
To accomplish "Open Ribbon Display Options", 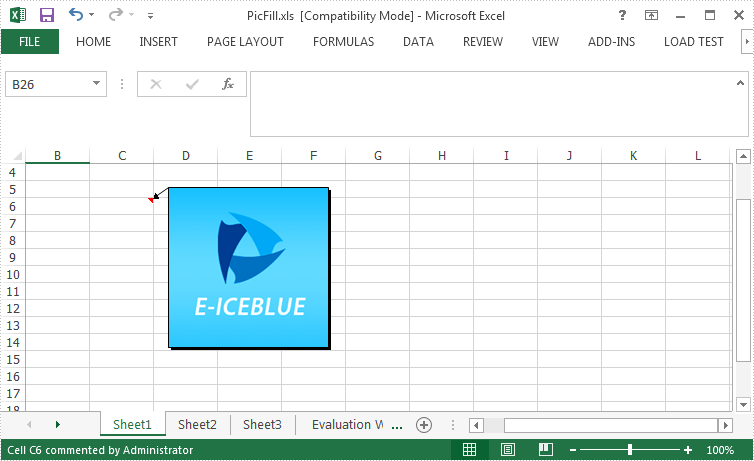I will [651, 15].
